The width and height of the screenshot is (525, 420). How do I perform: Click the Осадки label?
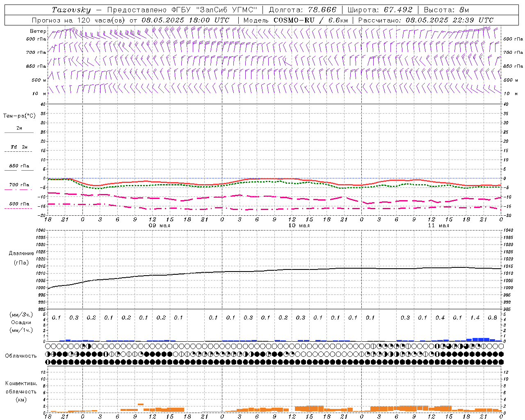coord(21,322)
